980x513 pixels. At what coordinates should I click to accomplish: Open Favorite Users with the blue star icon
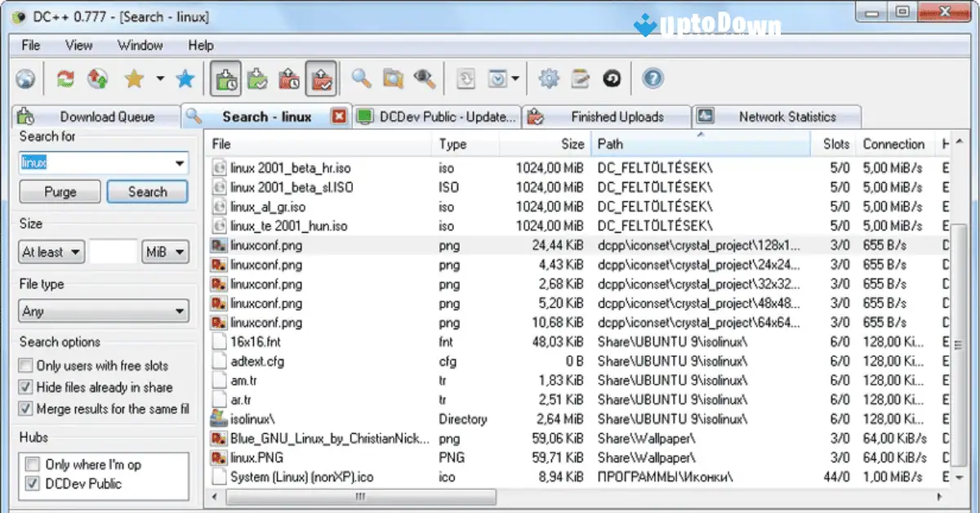(x=185, y=78)
